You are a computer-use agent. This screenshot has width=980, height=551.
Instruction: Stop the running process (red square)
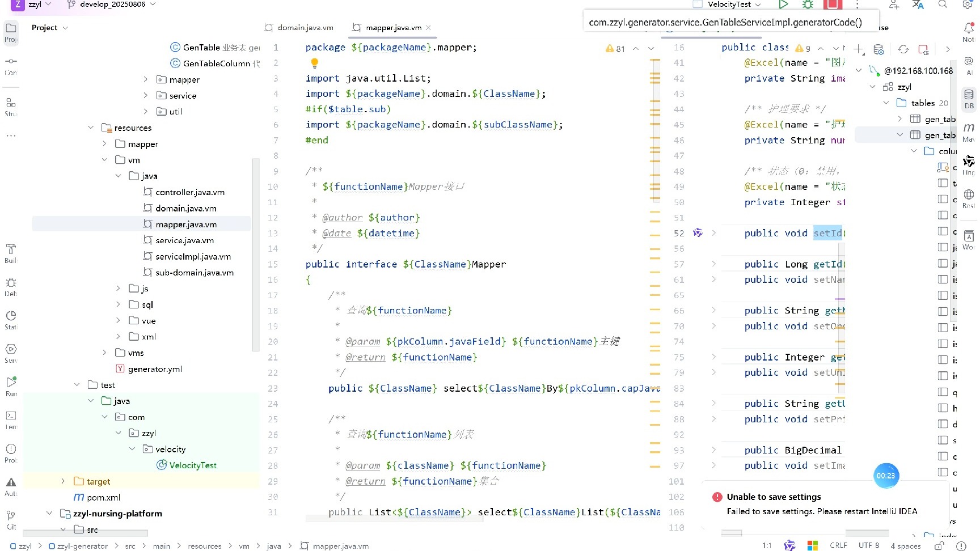pos(833,4)
